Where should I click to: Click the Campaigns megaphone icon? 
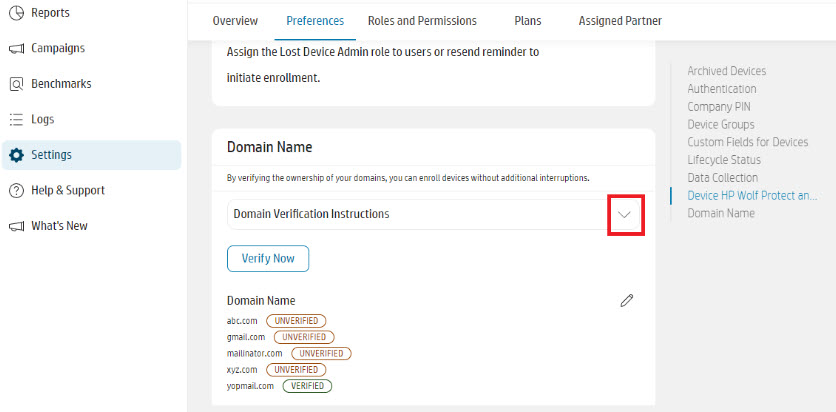click(x=16, y=48)
